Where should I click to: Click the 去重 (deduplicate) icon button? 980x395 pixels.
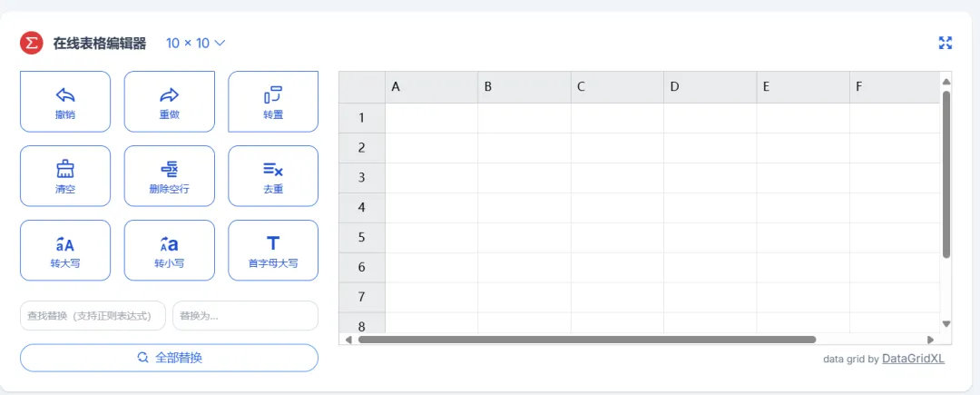[x=273, y=175]
